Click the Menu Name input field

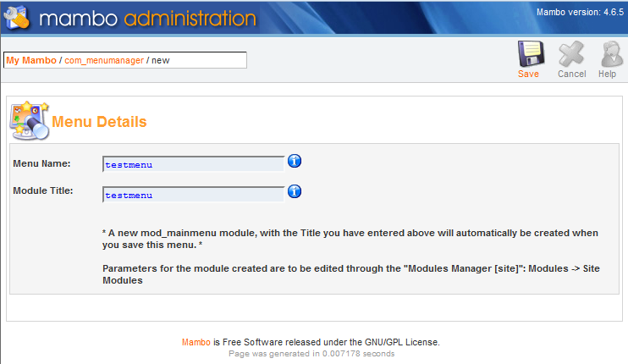194,164
